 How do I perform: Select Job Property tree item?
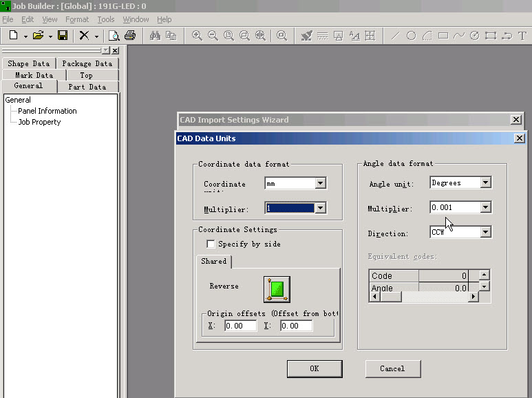(x=39, y=122)
